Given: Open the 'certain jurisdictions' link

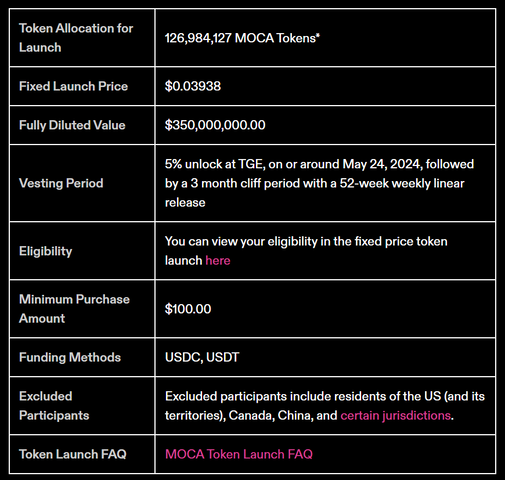Looking at the screenshot, I should click(x=395, y=415).
